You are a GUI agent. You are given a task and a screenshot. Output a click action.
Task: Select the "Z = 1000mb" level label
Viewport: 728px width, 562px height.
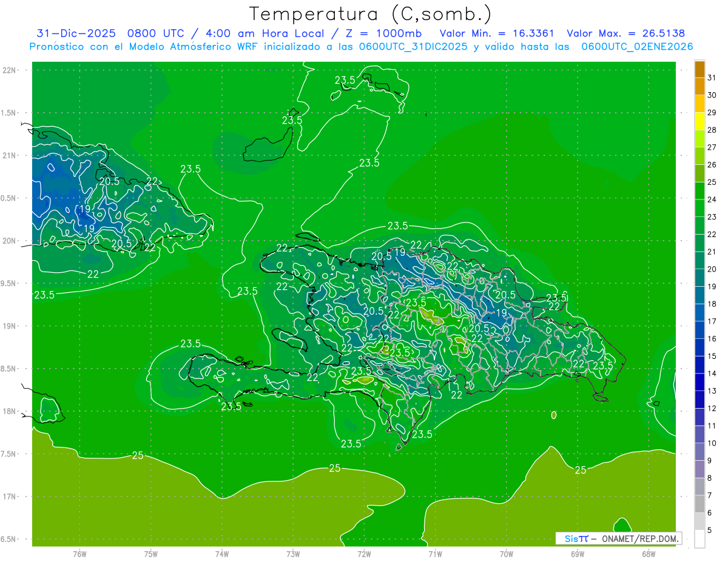pyautogui.click(x=383, y=33)
